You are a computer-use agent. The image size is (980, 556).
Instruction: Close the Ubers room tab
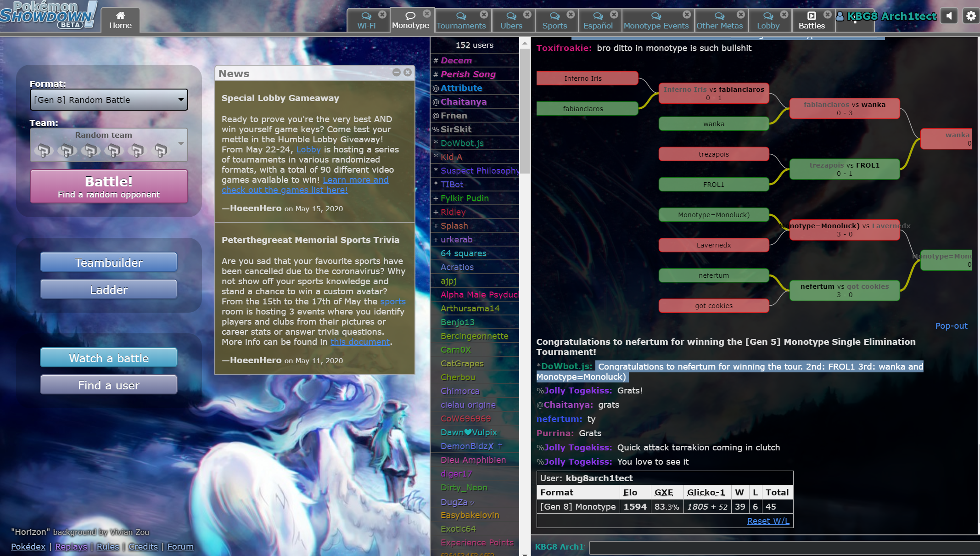pos(527,14)
